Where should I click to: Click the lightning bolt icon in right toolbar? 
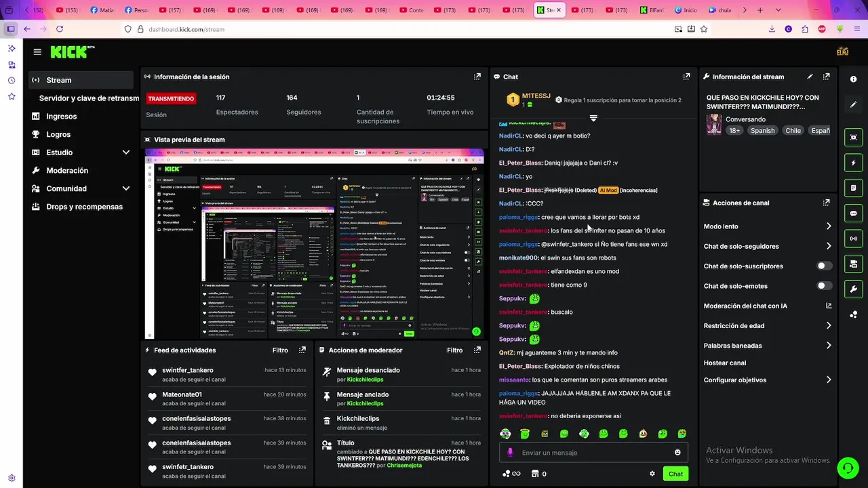[x=853, y=163]
